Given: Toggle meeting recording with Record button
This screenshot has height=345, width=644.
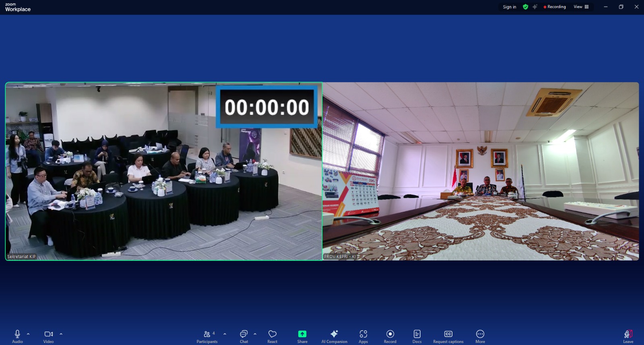Looking at the screenshot, I should 390,336.
